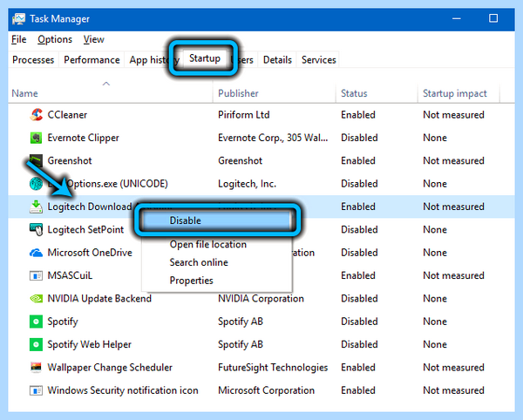Click Enabled status in CCleaner row
Screen dimensions: 523x420
tap(358, 115)
